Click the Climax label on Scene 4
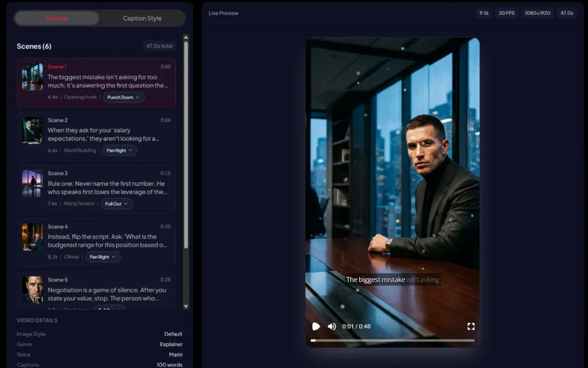 [x=72, y=257]
